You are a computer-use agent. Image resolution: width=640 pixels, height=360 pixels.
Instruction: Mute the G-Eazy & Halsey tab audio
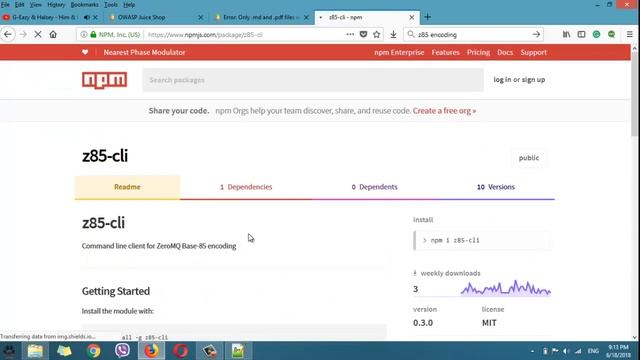point(87,17)
